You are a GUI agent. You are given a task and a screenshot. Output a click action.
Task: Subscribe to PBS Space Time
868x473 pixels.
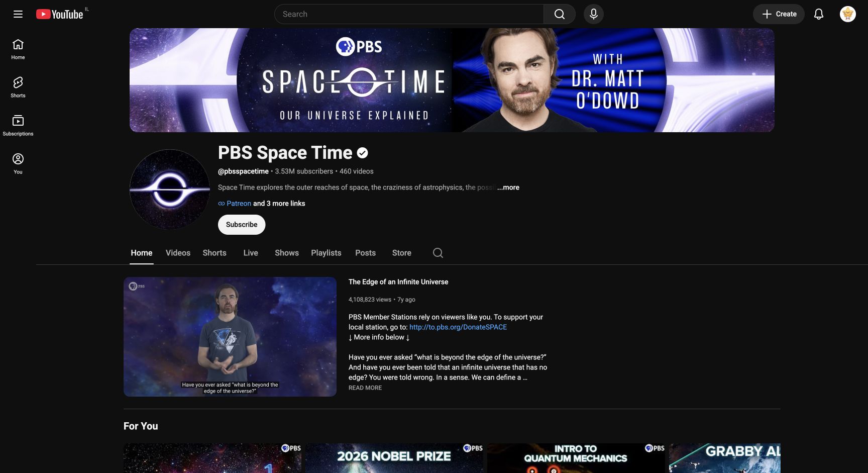tap(242, 225)
